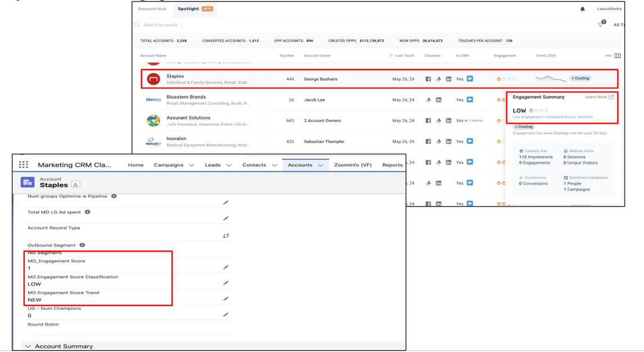The width and height of the screenshot is (644, 352).
Task: Edit the MD Engagement Score Trend field
Action: click(x=226, y=299)
